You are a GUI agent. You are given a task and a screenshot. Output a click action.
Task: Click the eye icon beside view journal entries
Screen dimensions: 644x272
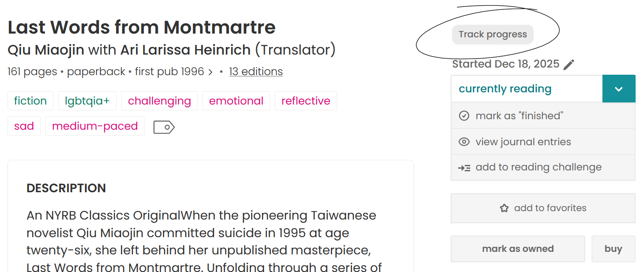pos(464,142)
